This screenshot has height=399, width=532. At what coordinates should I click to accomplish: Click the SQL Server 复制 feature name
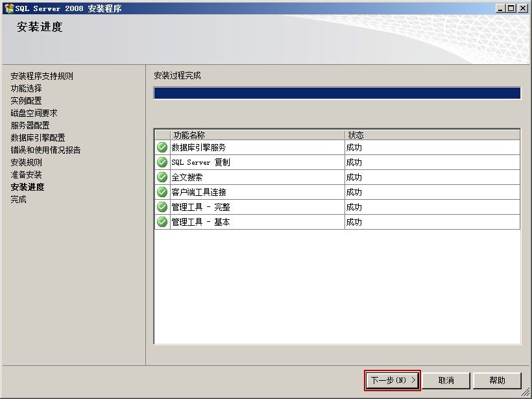200,162
